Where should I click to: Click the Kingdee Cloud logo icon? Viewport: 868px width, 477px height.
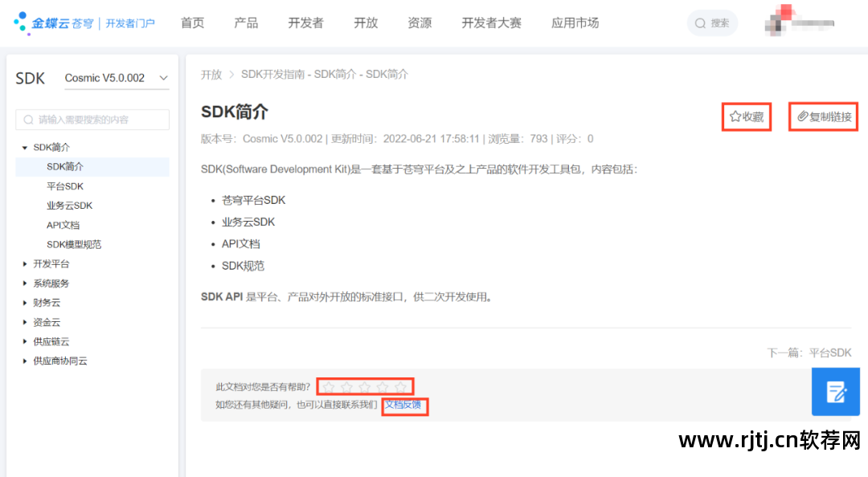point(21,23)
